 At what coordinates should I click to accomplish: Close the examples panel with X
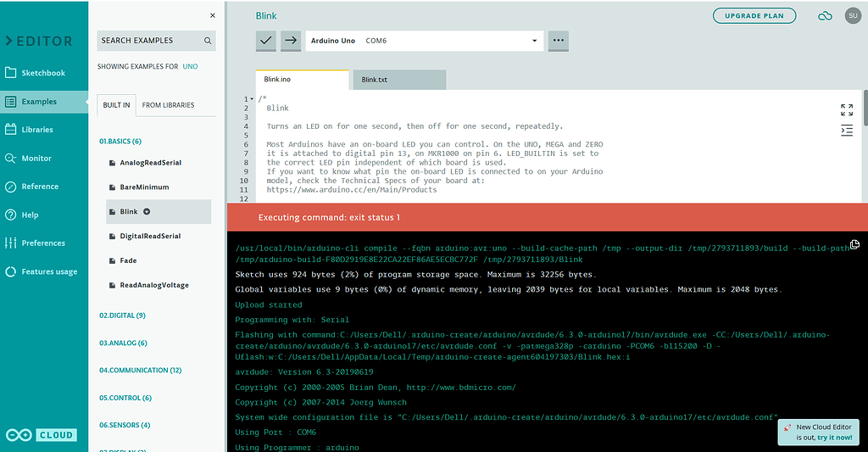coord(213,15)
